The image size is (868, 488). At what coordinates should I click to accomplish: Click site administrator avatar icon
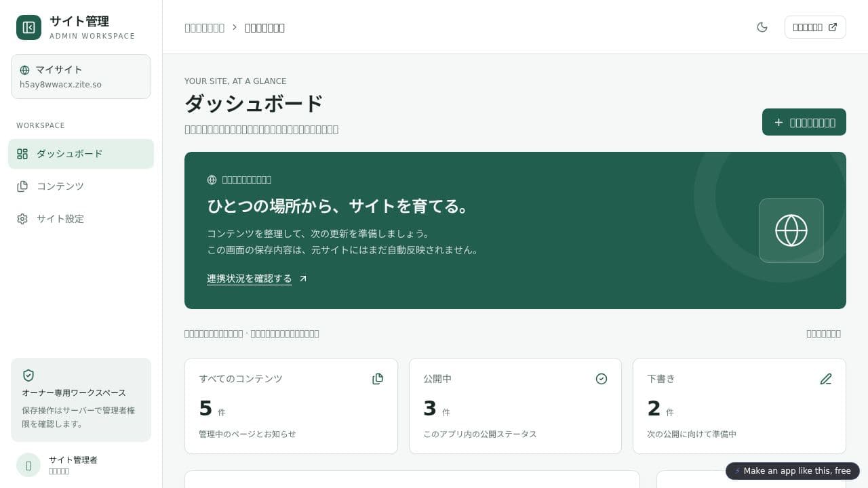click(x=28, y=465)
